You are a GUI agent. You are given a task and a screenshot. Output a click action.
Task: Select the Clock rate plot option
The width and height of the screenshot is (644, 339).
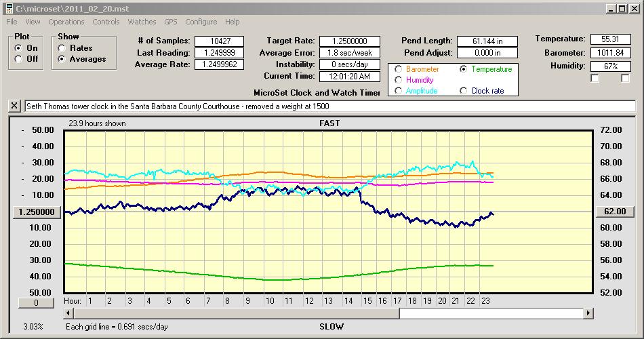point(463,90)
